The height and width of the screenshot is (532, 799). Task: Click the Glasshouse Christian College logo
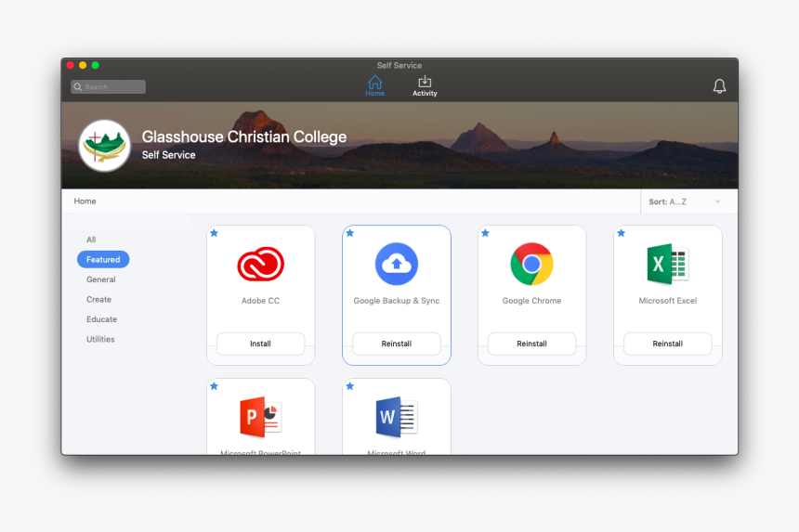pos(104,146)
